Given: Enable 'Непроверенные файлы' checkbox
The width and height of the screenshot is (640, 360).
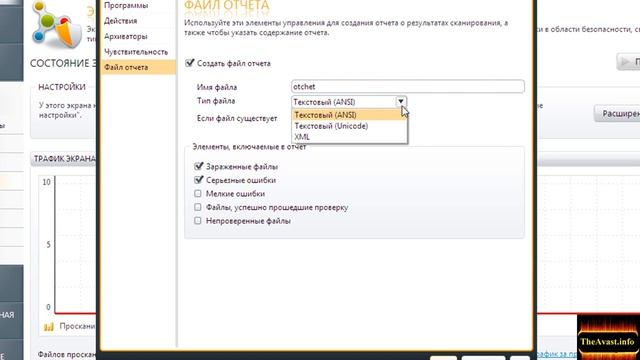Looking at the screenshot, I should tap(198, 220).
